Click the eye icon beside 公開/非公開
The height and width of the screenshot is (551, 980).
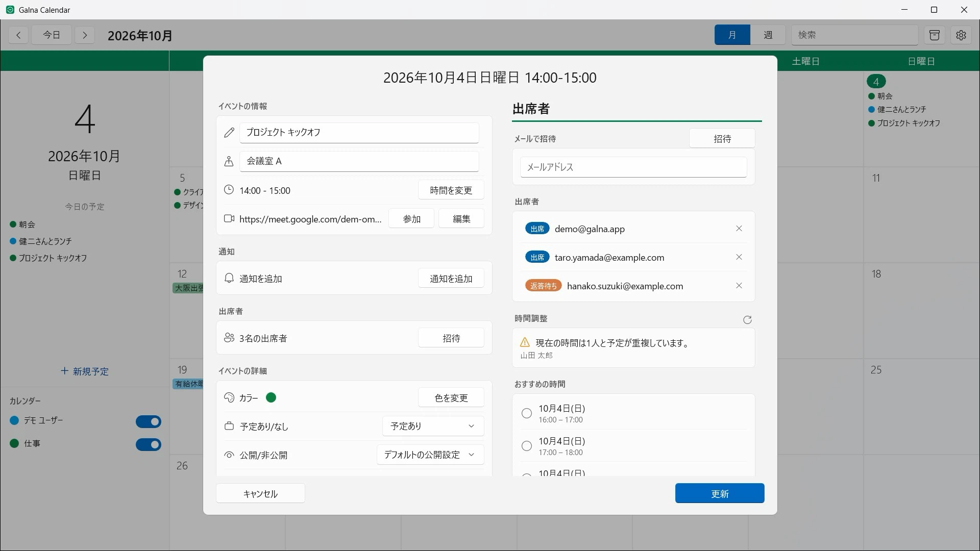pos(229,455)
